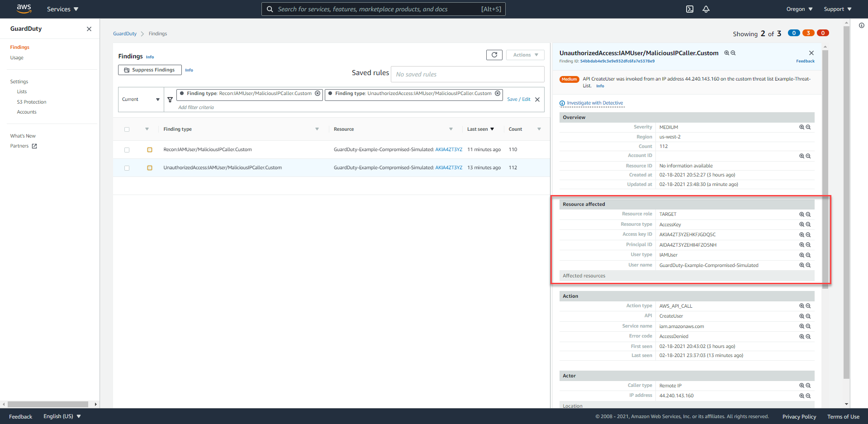
Task: Close the GuardDuty sidebar panel
Action: [89, 29]
